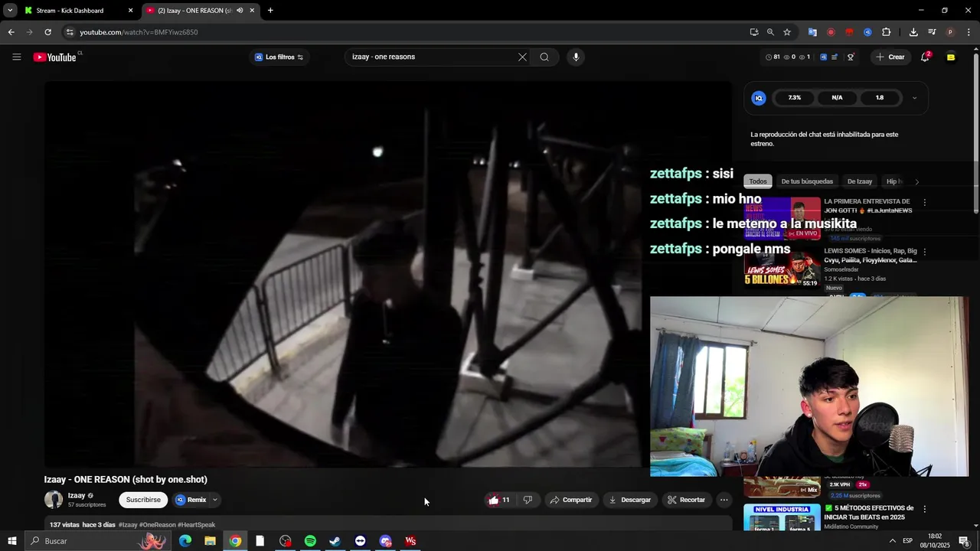
Task: Open the Lewis Somes 5 Billones thumbnail
Action: coord(782,267)
